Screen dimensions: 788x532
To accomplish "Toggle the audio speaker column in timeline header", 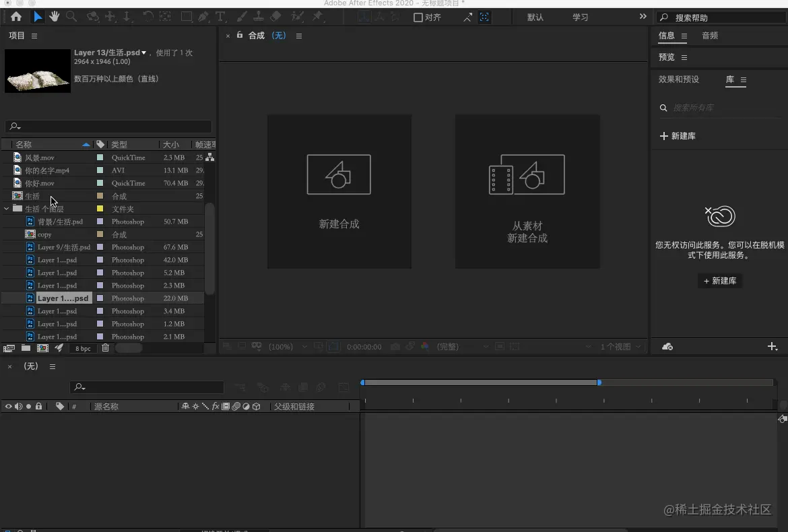I will 19,407.
